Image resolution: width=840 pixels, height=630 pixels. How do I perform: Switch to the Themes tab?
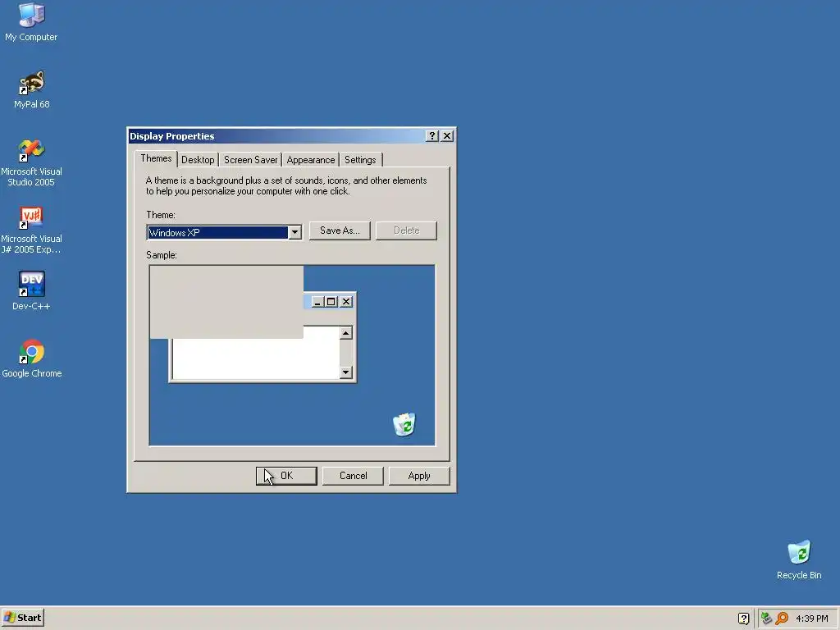pos(156,158)
